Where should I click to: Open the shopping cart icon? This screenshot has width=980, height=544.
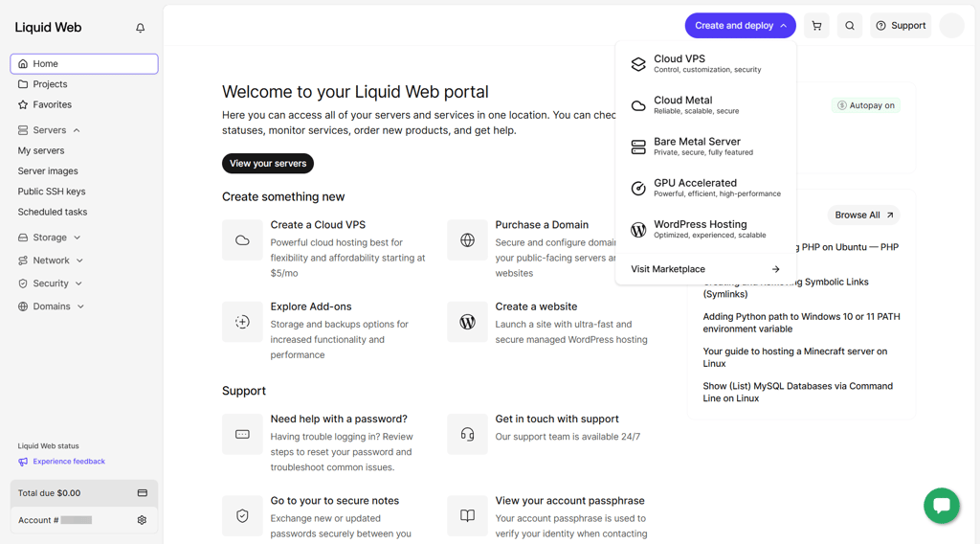[816, 26]
